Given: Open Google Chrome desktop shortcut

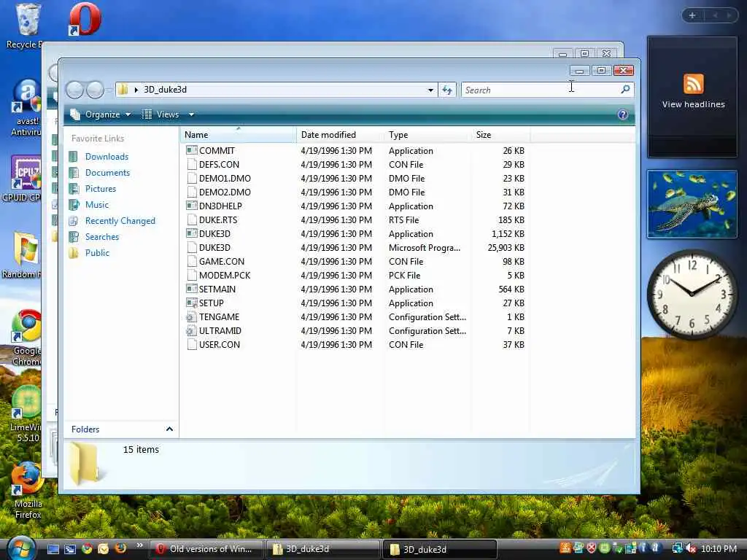Looking at the screenshot, I should point(26,338).
